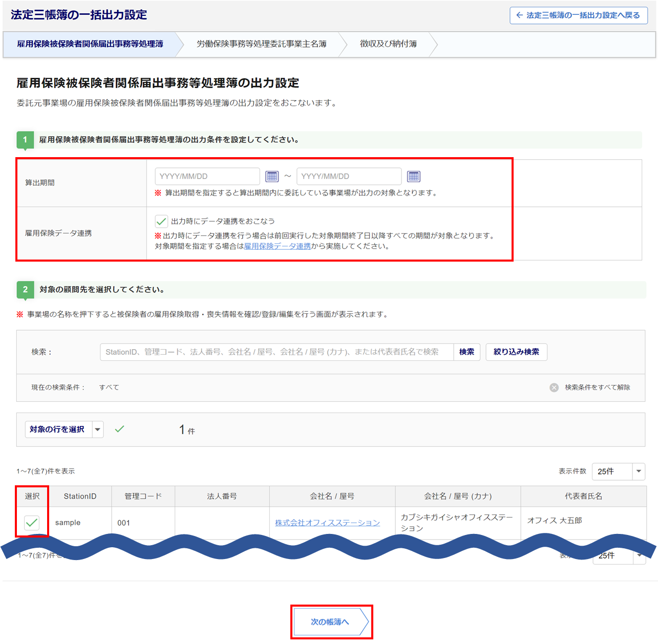Click the 管理コード column header
Image resolution: width=658 pixels, height=644 pixels.
(143, 497)
